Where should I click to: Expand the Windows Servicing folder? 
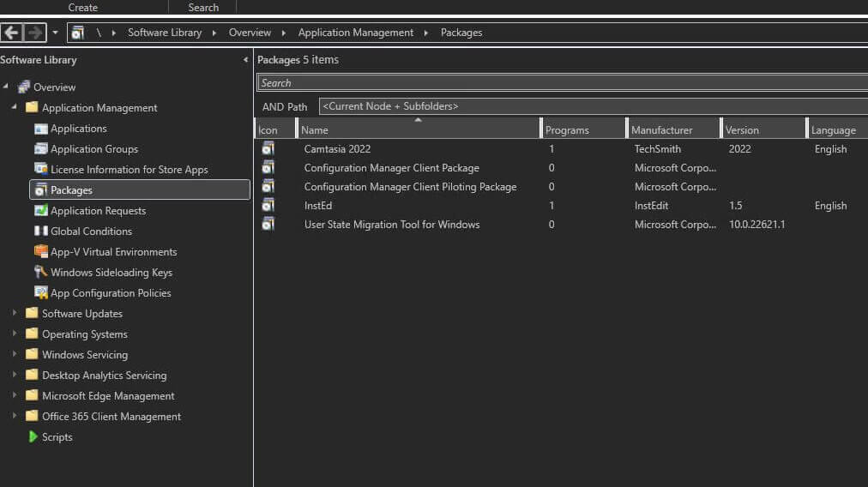15,354
